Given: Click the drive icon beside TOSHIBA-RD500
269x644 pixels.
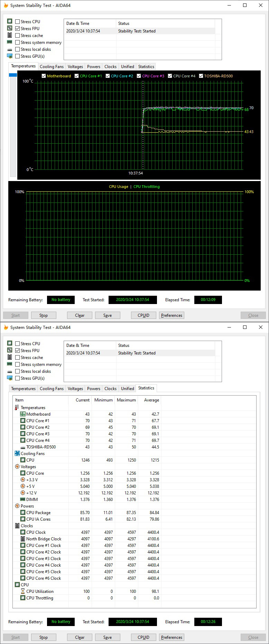Looking at the screenshot, I should [x=23, y=447].
